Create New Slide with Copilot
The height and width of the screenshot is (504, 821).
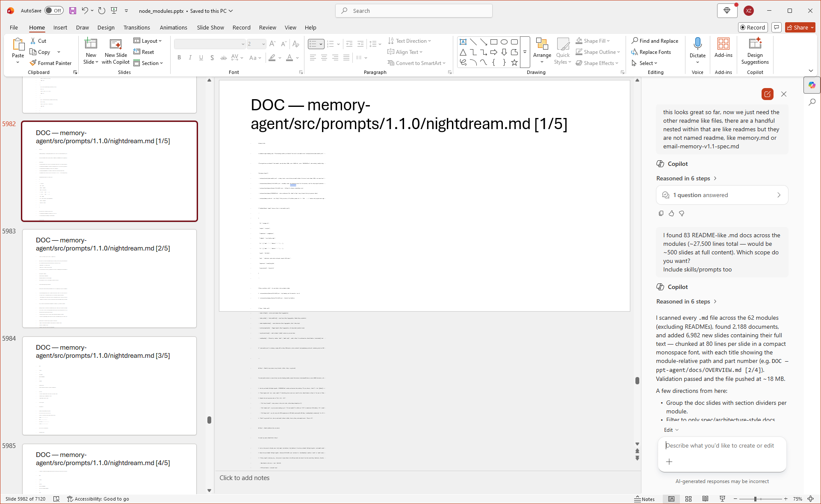tap(116, 50)
